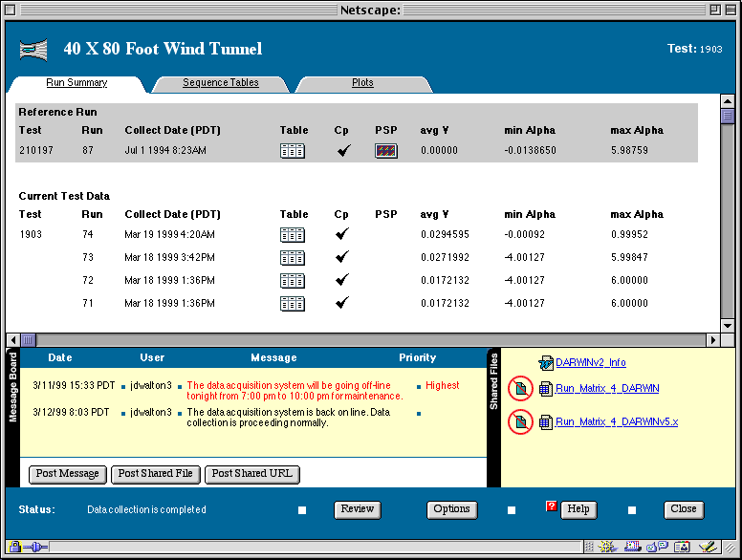
Task: Switch to the Sequence Tables tab
Action: (x=221, y=83)
